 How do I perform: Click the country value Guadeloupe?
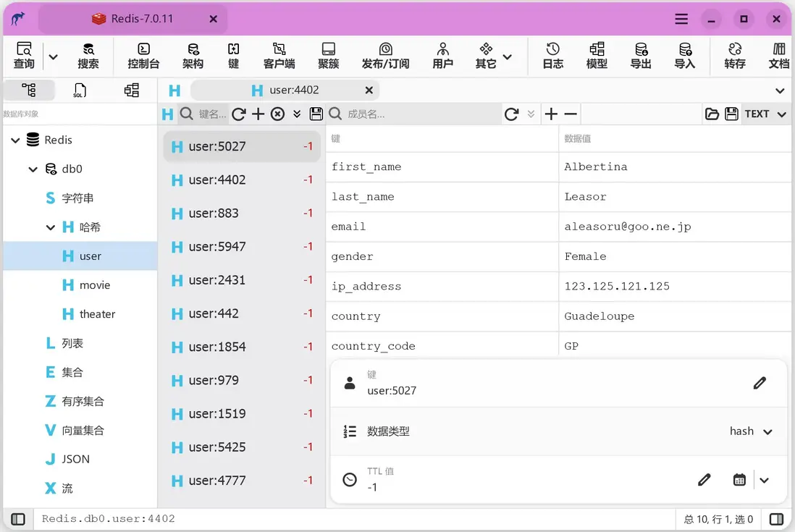coord(600,316)
